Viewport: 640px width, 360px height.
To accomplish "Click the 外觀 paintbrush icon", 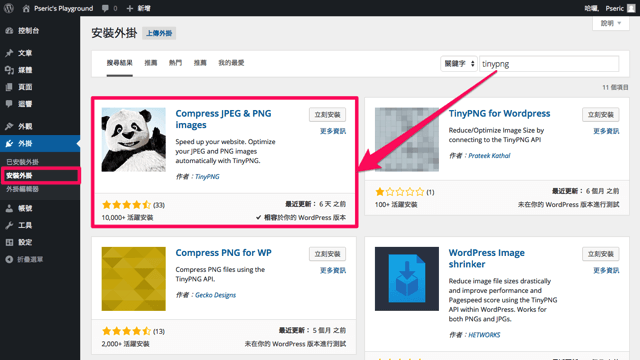I will click(9, 127).
